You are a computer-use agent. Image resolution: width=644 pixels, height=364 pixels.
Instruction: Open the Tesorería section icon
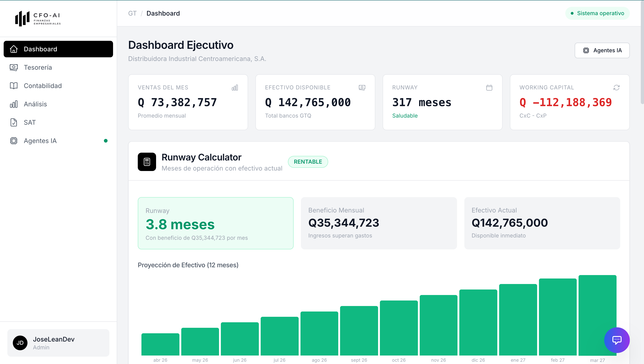coord(14,67)
